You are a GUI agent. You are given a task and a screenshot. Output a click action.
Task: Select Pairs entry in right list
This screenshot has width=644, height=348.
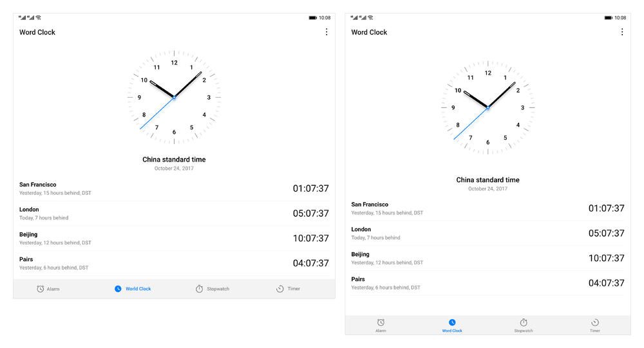point(488,283)
